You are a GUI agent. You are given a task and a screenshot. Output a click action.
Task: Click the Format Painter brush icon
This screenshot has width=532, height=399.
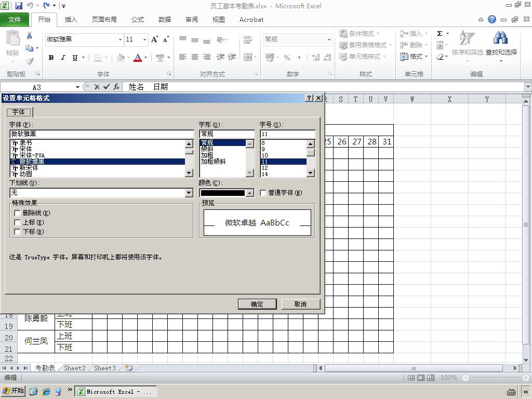point(30,61)
